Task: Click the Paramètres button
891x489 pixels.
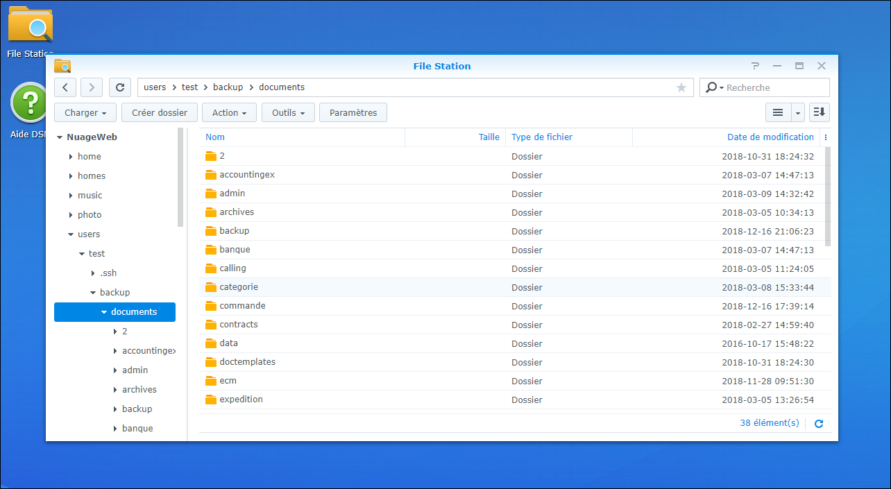Action: (353, 112)
